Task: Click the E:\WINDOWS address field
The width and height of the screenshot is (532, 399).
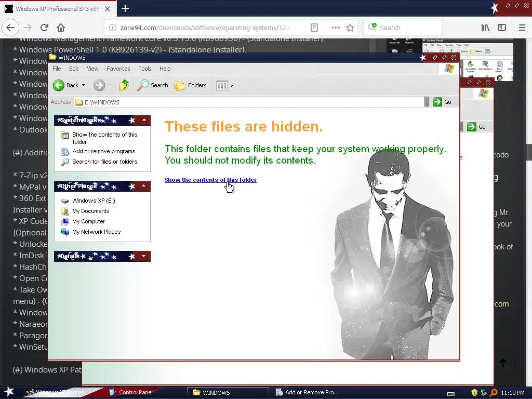Action: tap(249, 102)
